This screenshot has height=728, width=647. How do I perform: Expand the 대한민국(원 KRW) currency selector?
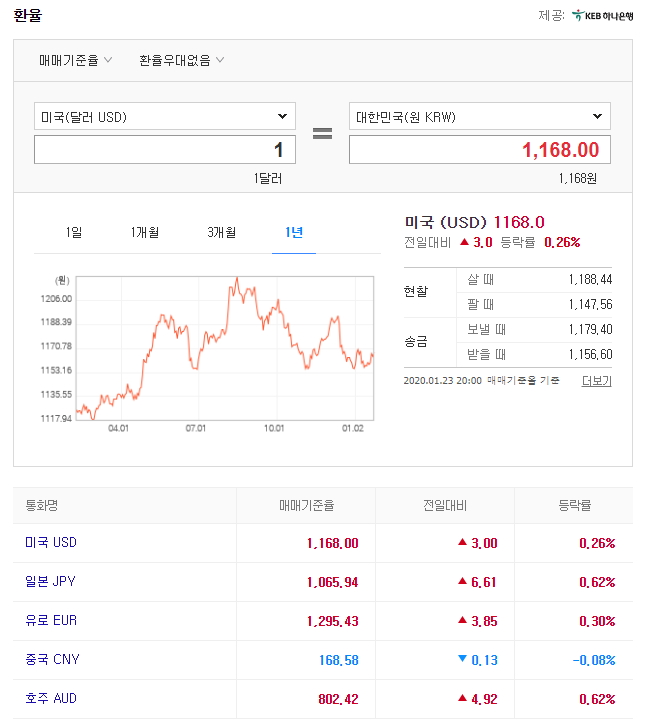tap(479, 116)
